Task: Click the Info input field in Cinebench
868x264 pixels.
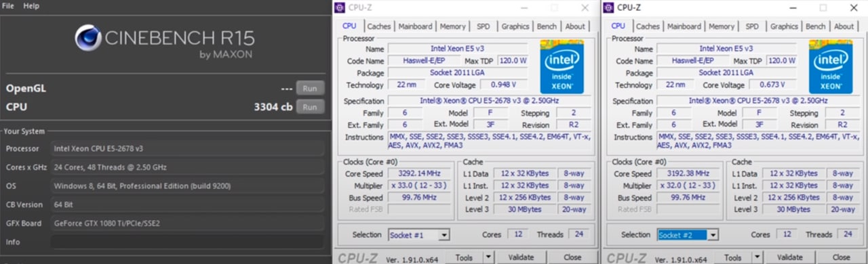Action: point(187,242)
